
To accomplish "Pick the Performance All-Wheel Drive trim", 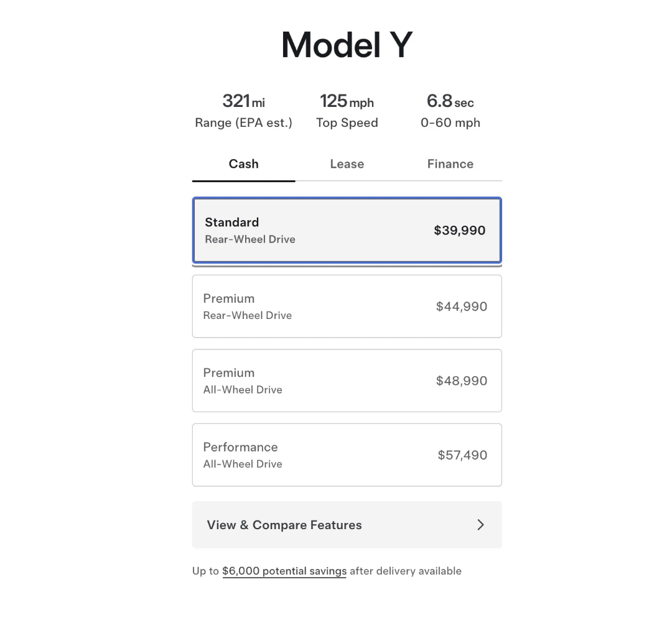I will [346, 455].
